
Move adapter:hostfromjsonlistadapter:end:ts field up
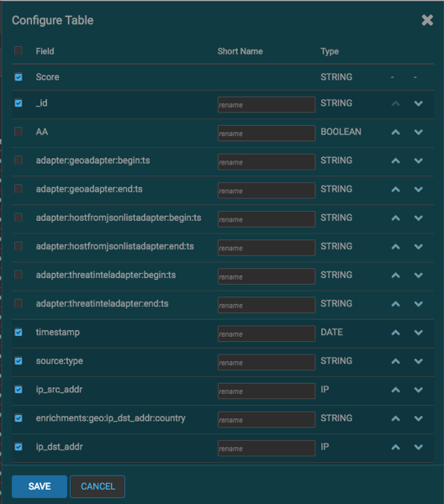point(396,247)
